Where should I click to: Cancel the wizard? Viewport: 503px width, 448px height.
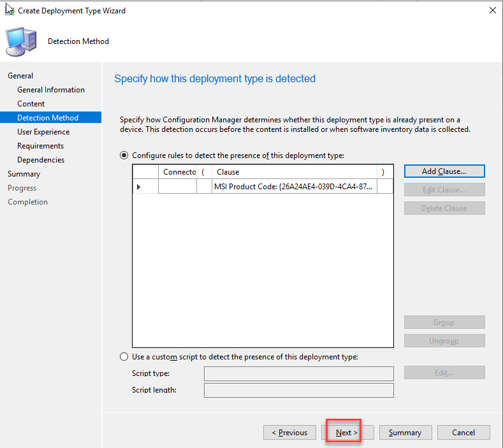463,433
